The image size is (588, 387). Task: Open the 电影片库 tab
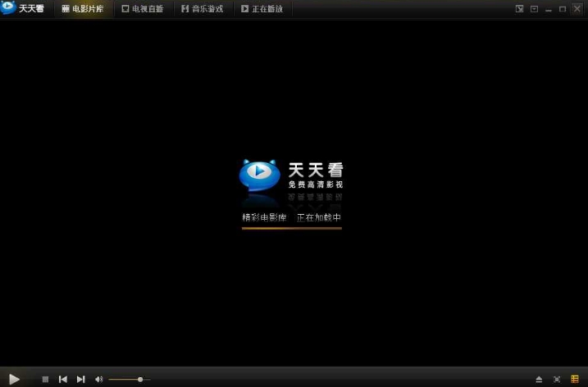tap(83, 9)
